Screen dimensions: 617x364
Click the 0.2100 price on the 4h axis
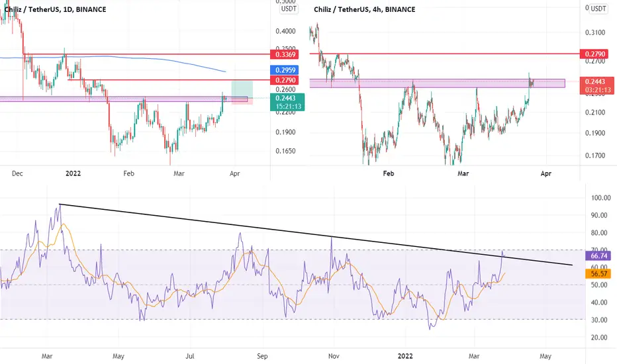click(595, 113)
